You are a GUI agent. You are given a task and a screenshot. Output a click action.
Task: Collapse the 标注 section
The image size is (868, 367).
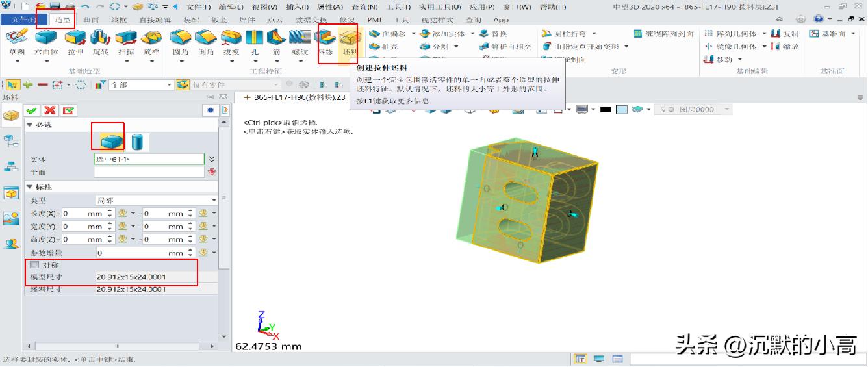point(29,187)
